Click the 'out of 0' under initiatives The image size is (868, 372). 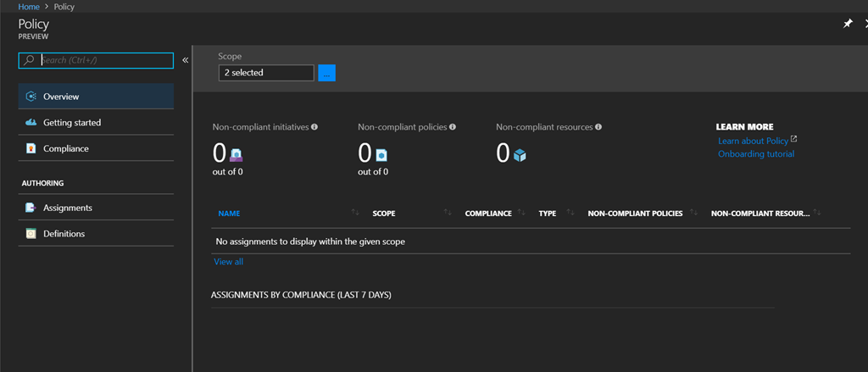[x=227, y=172]
